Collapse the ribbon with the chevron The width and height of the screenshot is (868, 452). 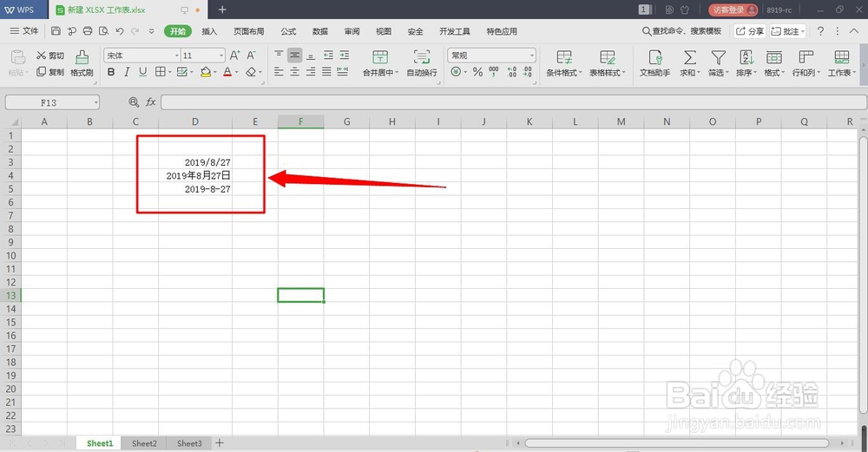854,31
